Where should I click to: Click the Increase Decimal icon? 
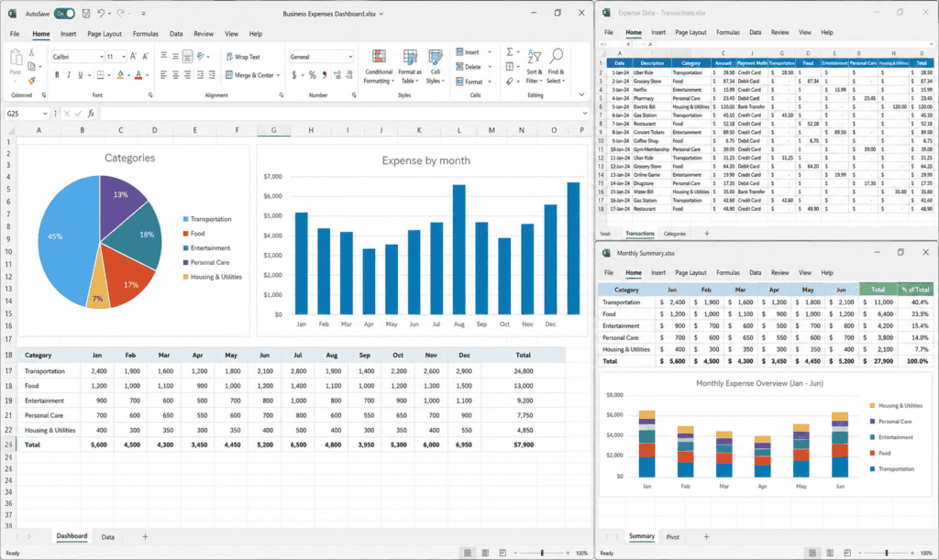pos(337,75)
